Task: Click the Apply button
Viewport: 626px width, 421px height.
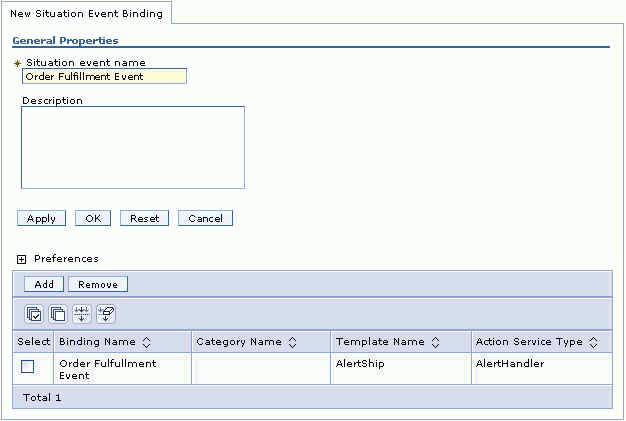Action: click(41, 218)
